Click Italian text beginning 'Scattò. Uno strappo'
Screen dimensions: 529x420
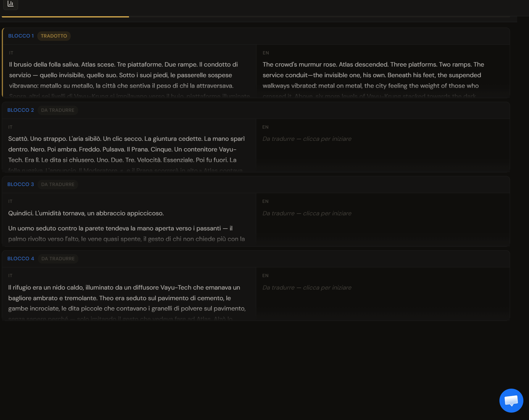tap(127, 154)
